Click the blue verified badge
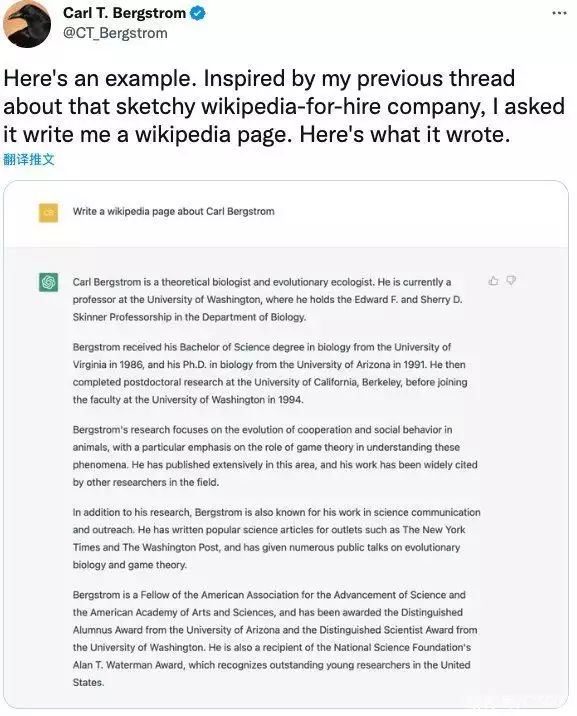 click(198, 13)
